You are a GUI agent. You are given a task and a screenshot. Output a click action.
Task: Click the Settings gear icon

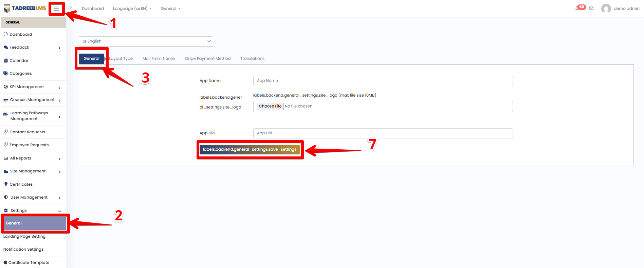click(6, 211)
